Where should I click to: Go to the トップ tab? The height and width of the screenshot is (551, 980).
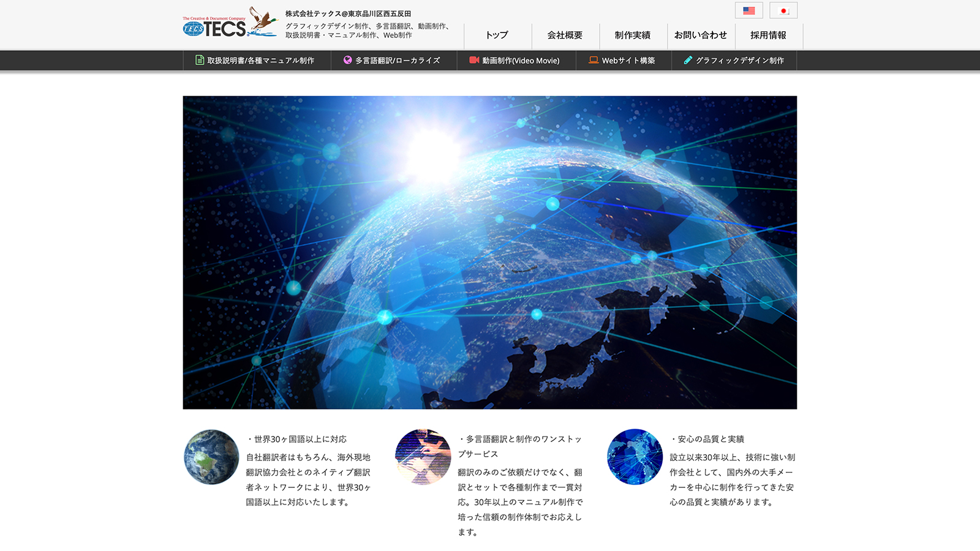pyautogui.click(x=496, y=36)
